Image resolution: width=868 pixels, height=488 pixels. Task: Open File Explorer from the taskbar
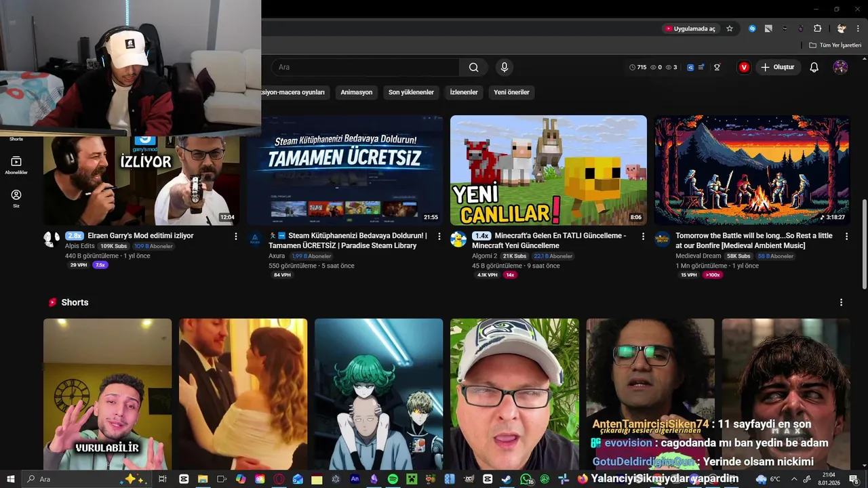pyautogui.click(x=203, y=479)
